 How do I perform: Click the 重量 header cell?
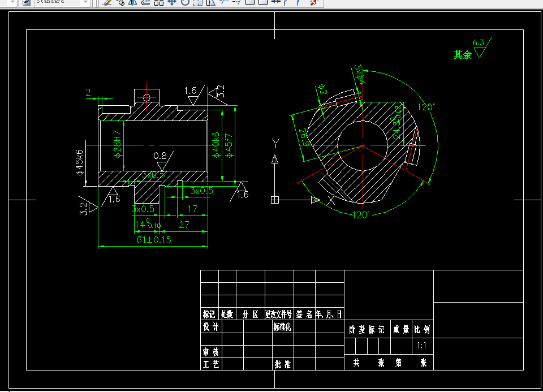tap(401, 329)
